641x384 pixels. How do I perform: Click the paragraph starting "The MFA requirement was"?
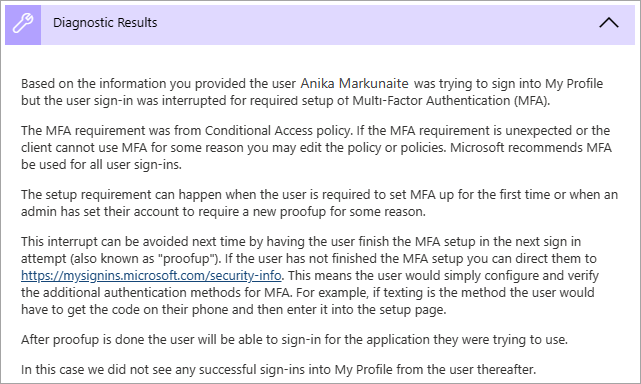point(316,148)
